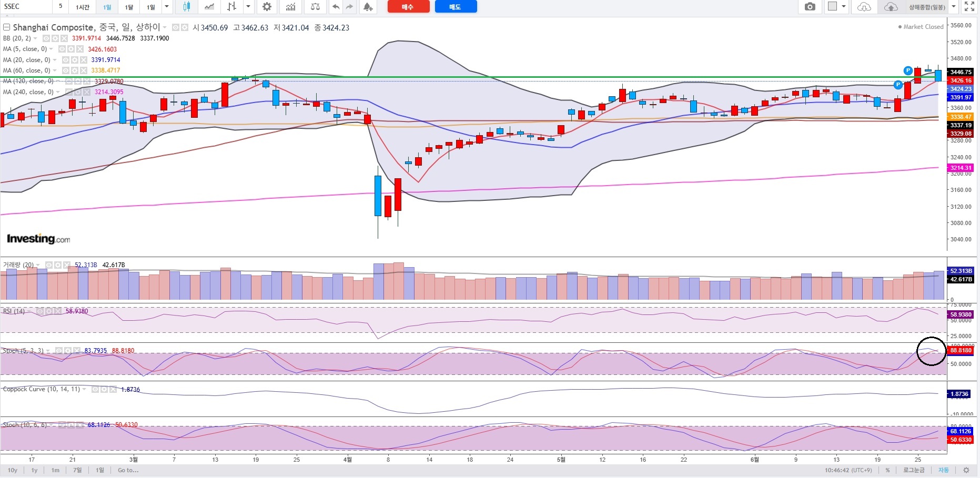Open settings for MA (5, close, 0)
This screenshot has height=478, width=980.
(71, 49)
